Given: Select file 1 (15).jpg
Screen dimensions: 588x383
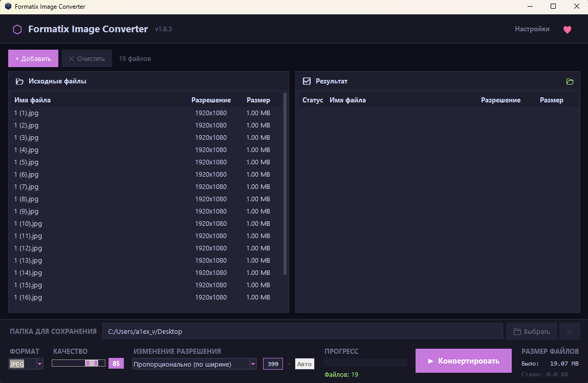Looking at the screenshot, I should tap(146, 285).
